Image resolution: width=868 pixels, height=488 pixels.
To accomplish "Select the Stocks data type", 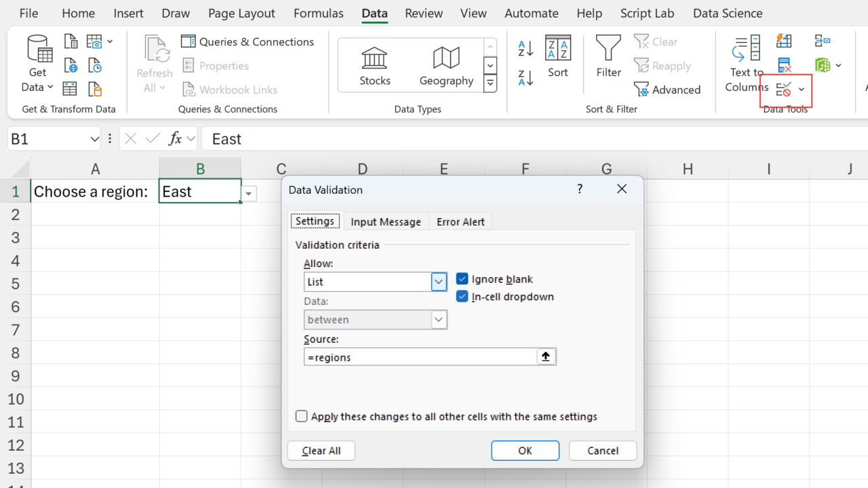I will (x=375, y=66).
